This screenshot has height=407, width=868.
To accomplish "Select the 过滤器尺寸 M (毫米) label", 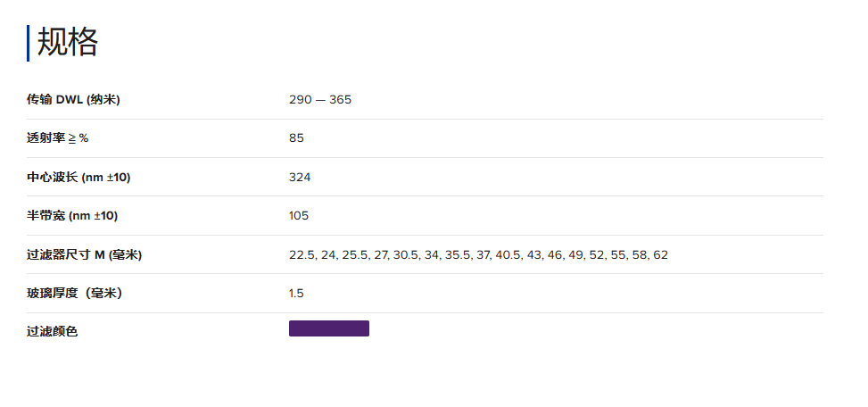I will point(84,254).
